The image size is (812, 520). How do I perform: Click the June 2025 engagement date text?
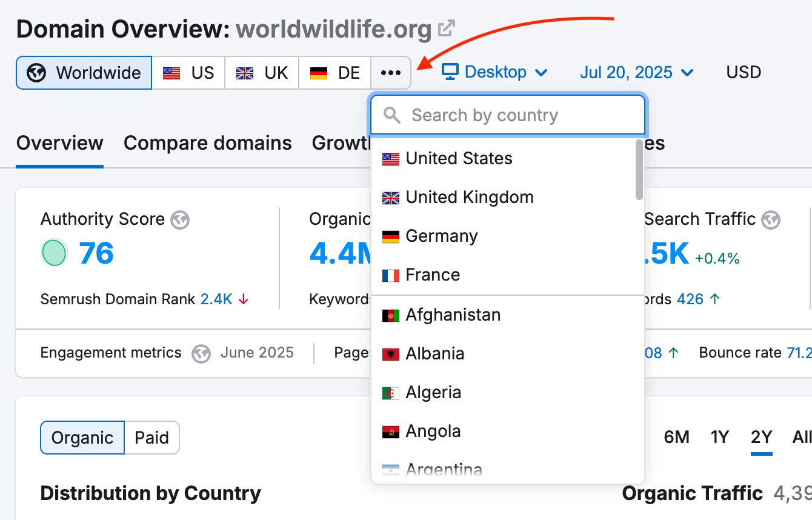tap(257, 353)
